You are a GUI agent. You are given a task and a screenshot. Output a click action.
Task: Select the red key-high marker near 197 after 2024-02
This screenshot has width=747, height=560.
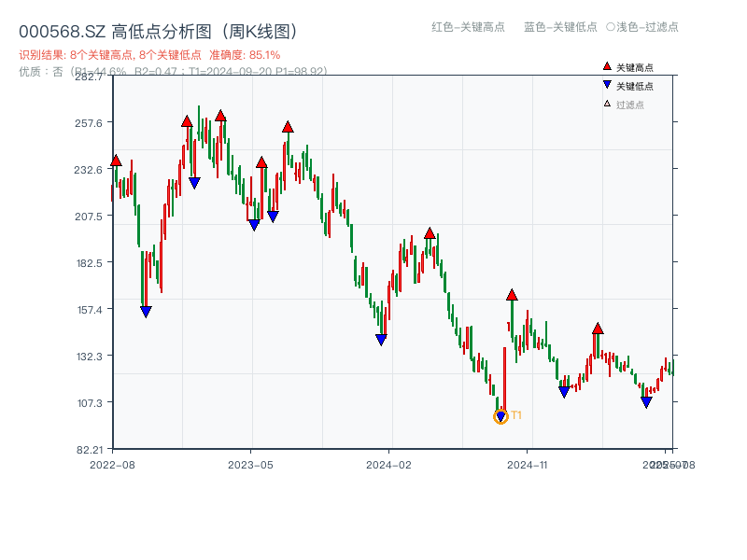pos(430,232)
